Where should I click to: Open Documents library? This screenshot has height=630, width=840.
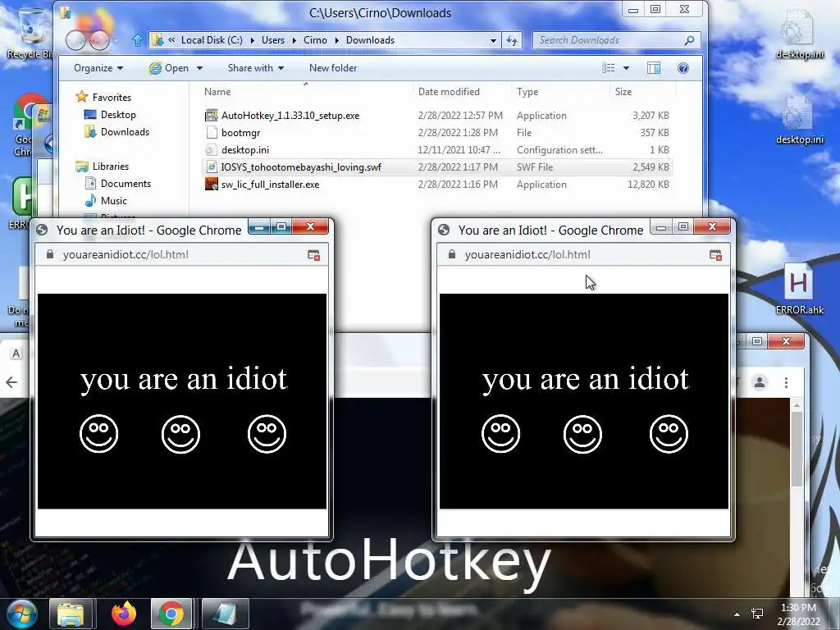[x=126, y=183]
